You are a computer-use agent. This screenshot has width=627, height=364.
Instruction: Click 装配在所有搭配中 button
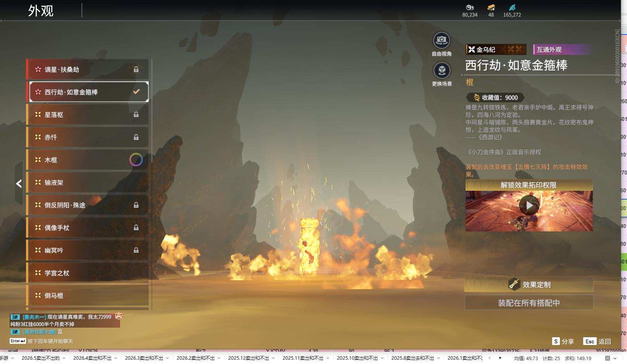529,303
